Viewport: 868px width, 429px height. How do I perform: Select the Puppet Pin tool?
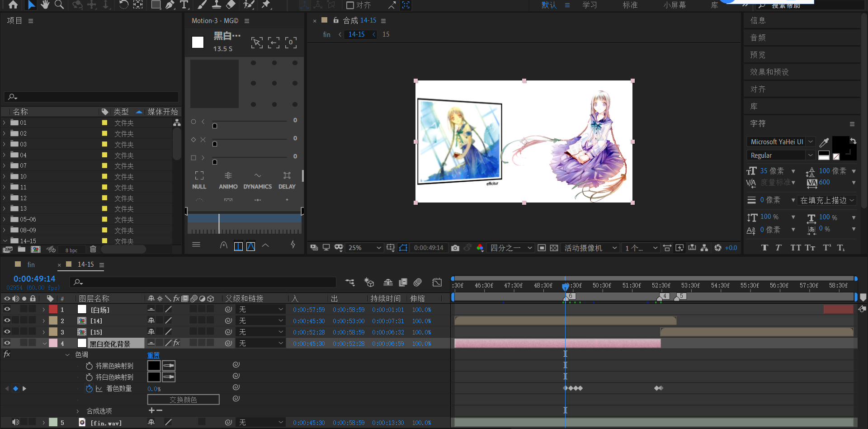[267, 5]
